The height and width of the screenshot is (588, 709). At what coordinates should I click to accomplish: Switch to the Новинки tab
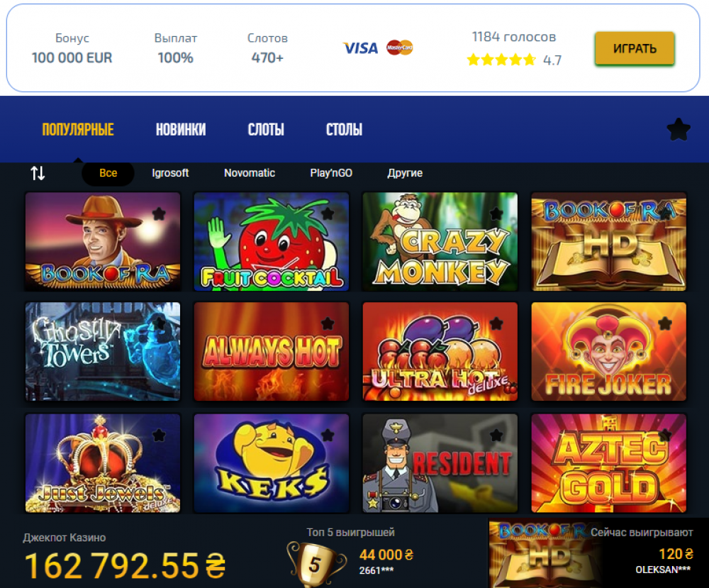click(181, 130)
